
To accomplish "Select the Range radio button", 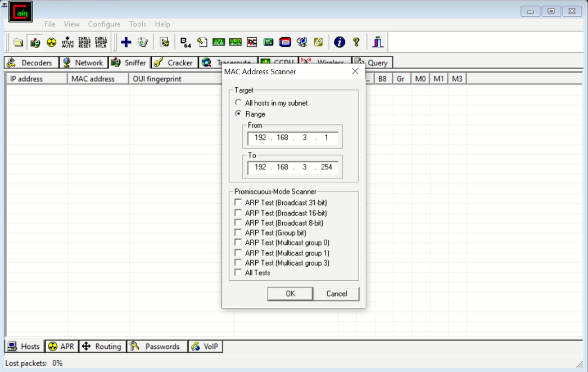I will pyautogui.click(x=238, y=113).
